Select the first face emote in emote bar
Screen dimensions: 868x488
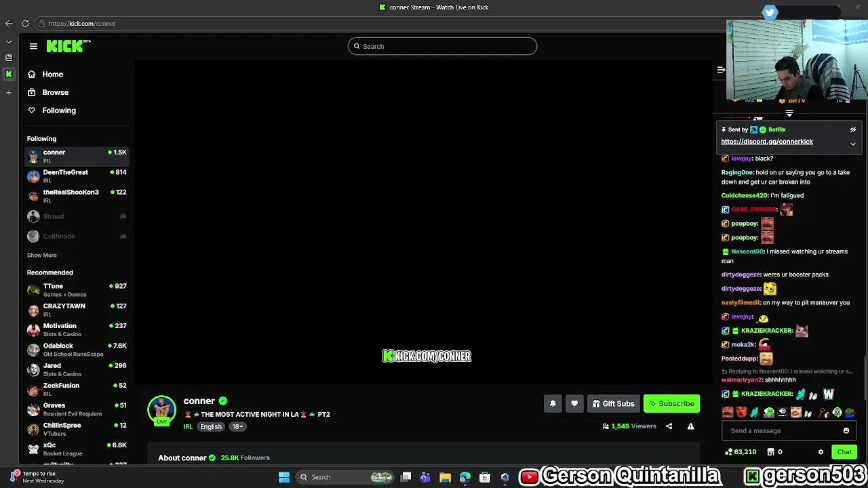[x=728, y=412]
